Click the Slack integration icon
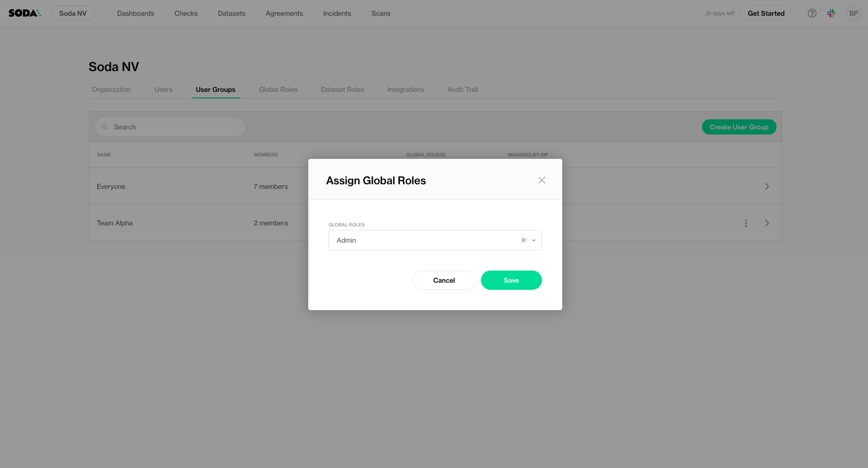The image size is (868, 468). [x=831, y=13]
